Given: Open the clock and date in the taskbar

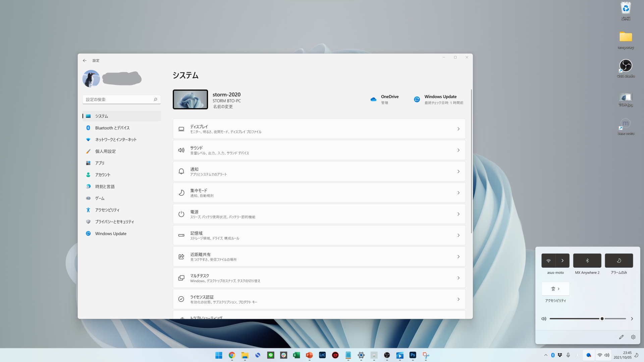Looking at the screenshot, I should pyautogui.click(x=623, y=355).
